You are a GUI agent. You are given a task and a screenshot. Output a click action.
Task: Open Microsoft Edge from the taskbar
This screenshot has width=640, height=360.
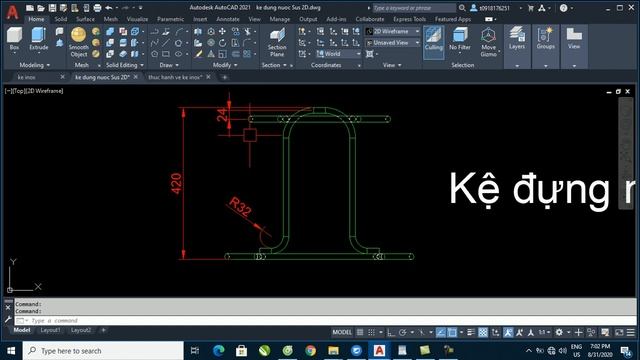(219, 351)
